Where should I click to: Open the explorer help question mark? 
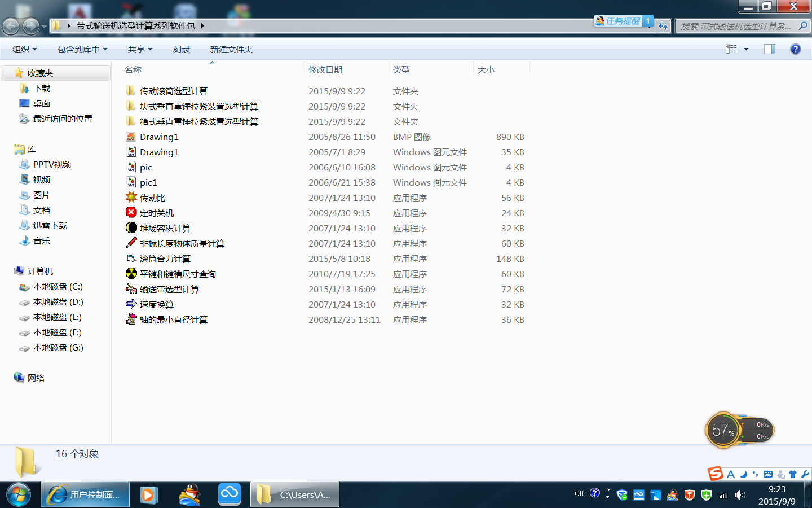click(x=796, y=49)
